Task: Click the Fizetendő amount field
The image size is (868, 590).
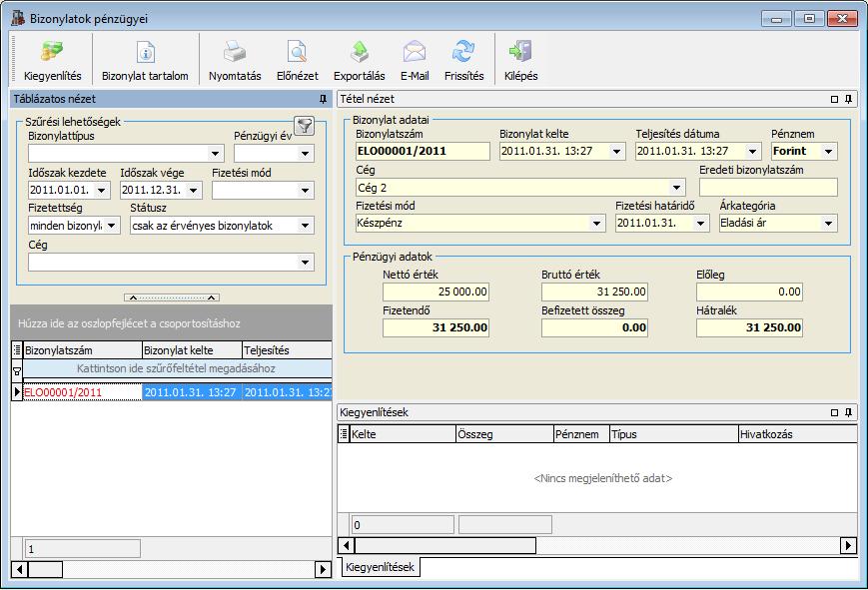Action: click(435, 327)
